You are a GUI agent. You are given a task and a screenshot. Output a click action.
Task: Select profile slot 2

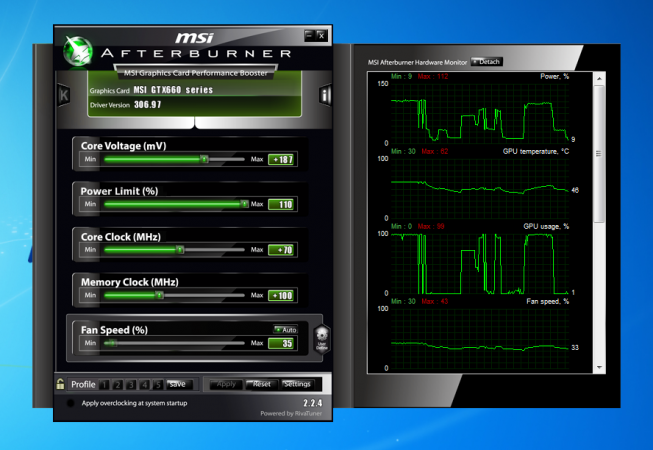[x=118, y=385]
